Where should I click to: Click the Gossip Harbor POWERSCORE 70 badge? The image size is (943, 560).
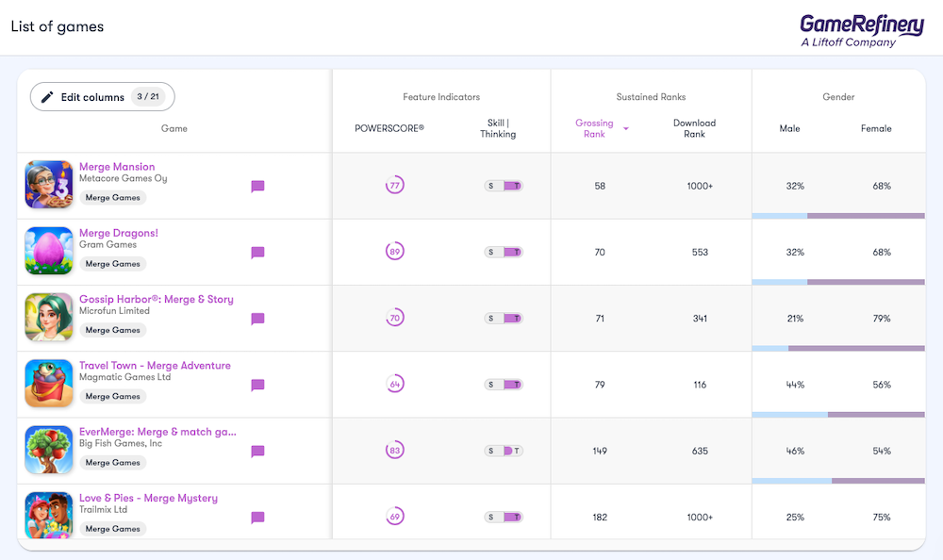tap(394, 318)
